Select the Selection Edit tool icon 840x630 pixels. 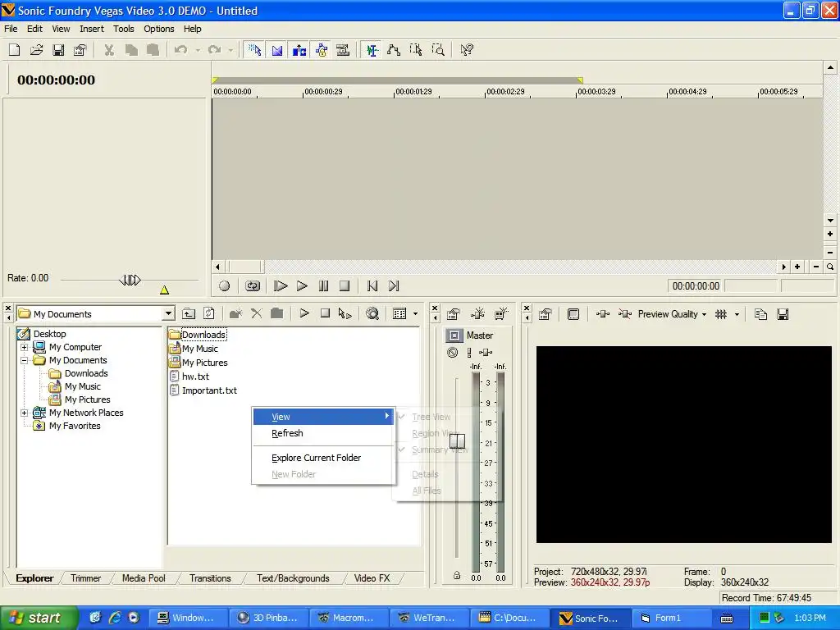pyautogui.click(x=416, y=50)
